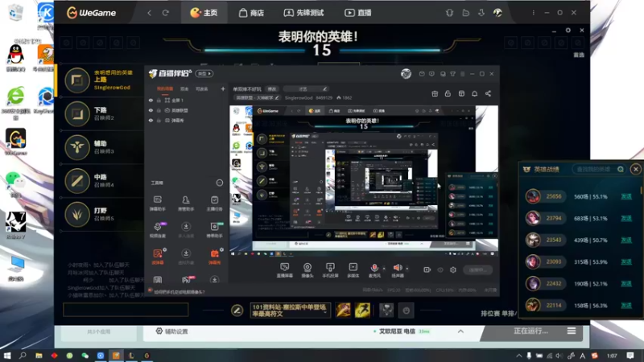Open the 先锋测试 tab in WeGame
Viewport: 644px width, 362px height.
(x=303, y=13)
